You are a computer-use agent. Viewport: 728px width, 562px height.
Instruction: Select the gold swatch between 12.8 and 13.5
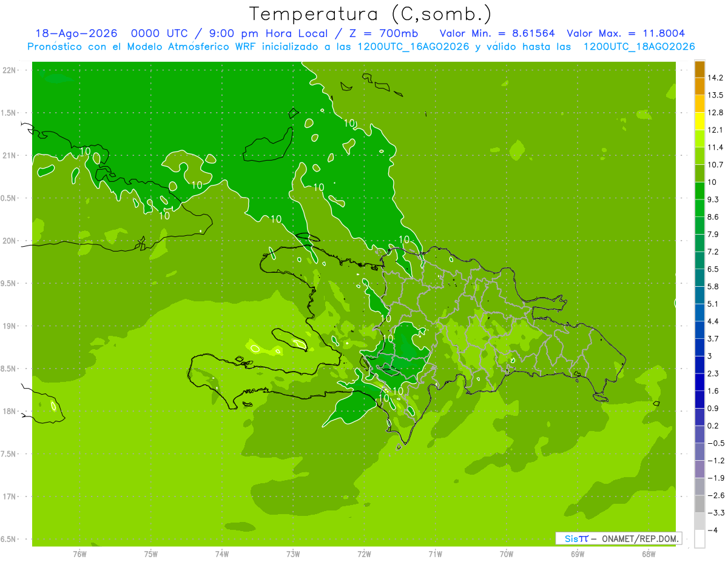699,104
